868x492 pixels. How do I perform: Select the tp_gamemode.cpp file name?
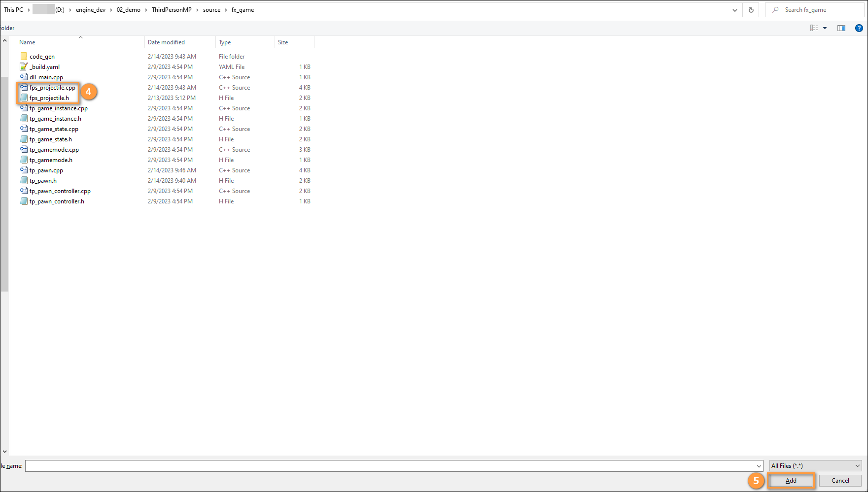[54, 150]
